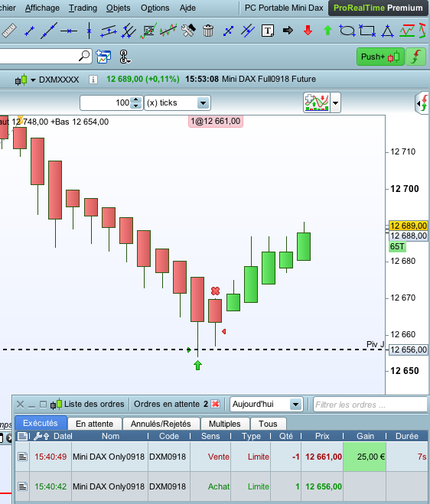430x504 pixels.
Task: Click the Filtrer les ordres field
Action: (x=370, y=405)
